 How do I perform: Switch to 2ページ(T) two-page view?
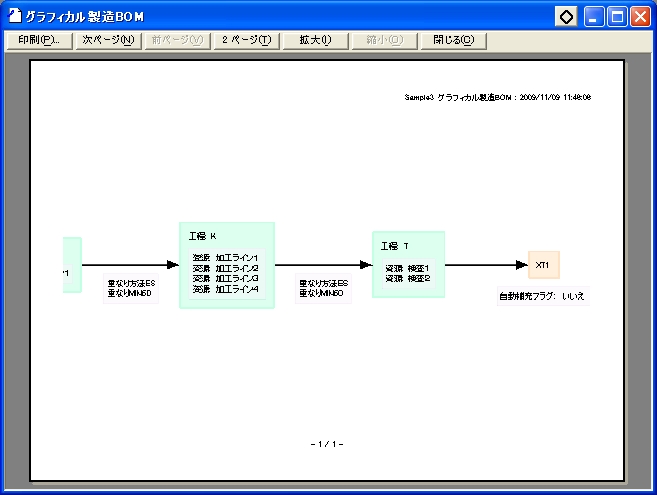click(246, 40)
